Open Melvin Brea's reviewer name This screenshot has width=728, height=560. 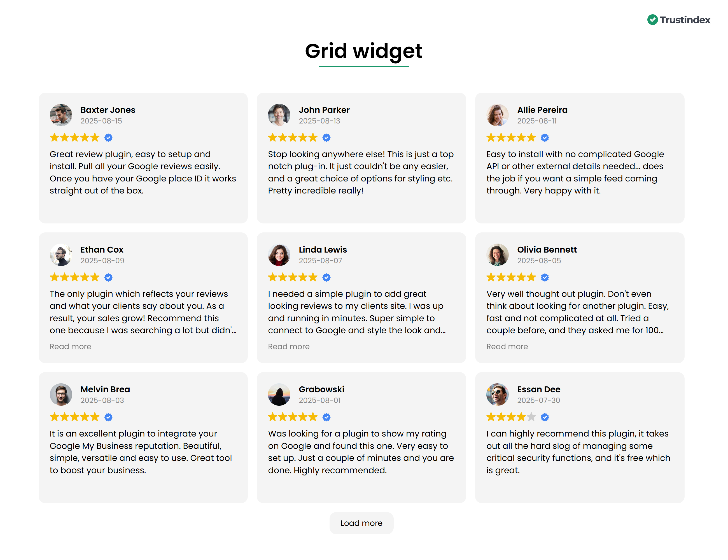point(105,389)
